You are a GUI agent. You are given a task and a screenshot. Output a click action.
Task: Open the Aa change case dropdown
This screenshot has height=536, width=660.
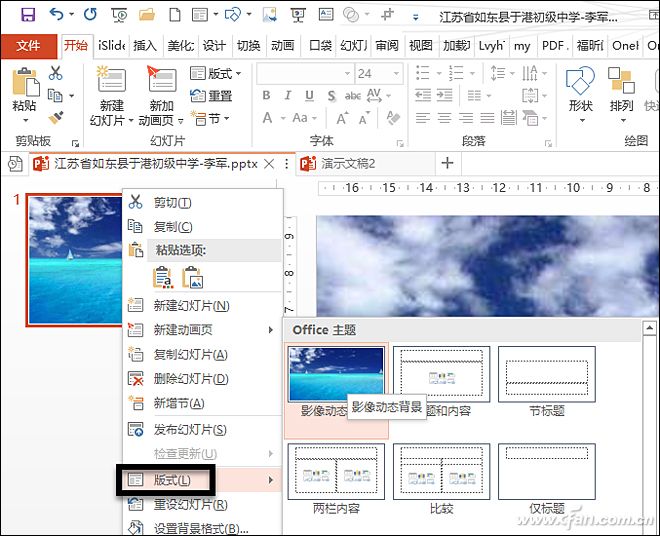[x=304, y=118]
